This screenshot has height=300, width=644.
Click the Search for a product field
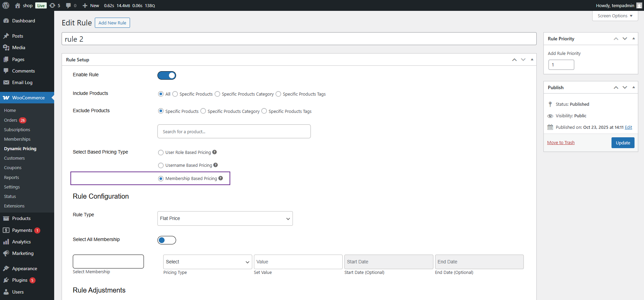click(234, 132)
